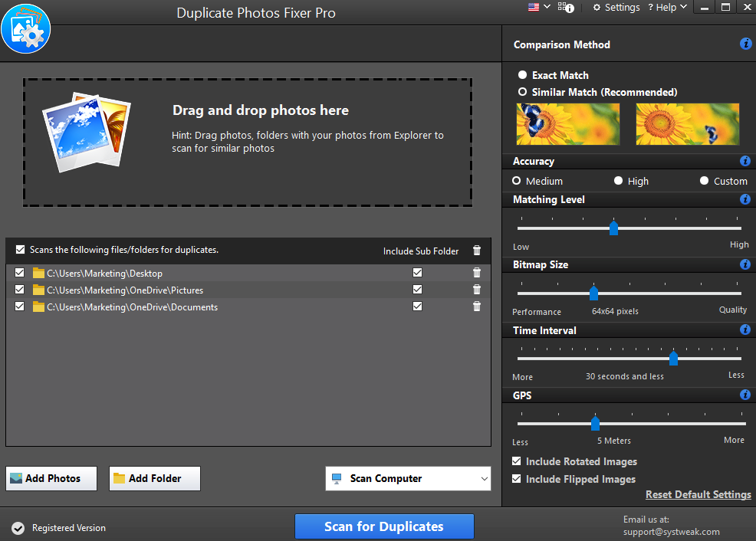Click the Matching Level info icon
756x541 pixels.
pos(744,199)
